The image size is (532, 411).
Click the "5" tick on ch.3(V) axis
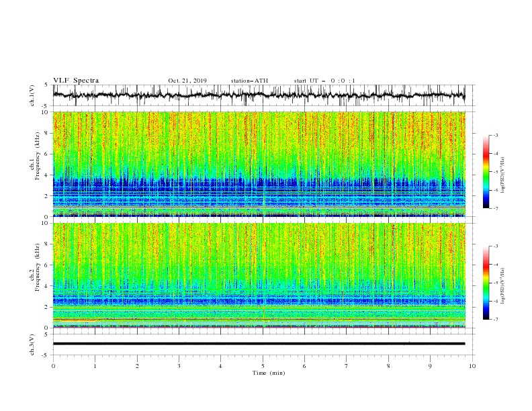click(47, 334)
